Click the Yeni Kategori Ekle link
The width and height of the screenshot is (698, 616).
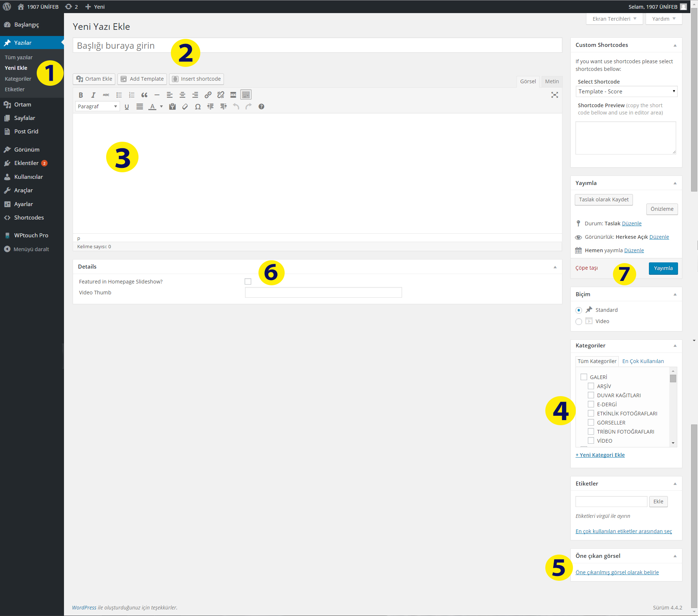pos(600,455)
